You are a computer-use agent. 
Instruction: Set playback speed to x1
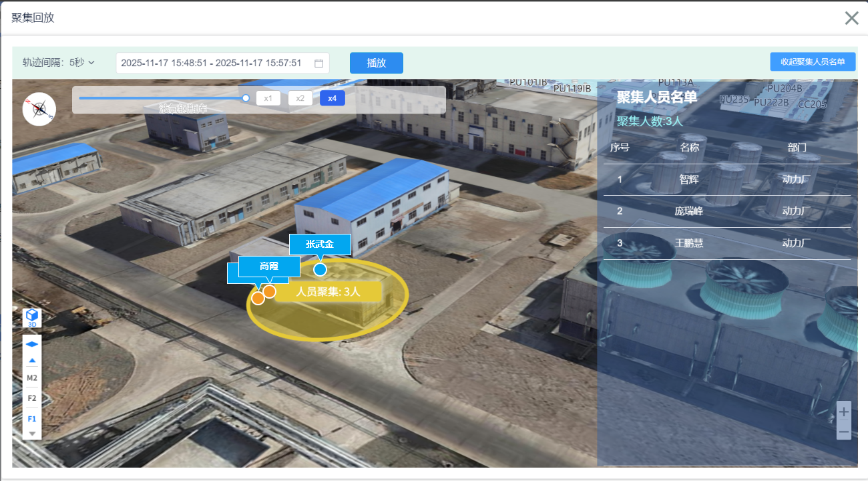point(268,98)
